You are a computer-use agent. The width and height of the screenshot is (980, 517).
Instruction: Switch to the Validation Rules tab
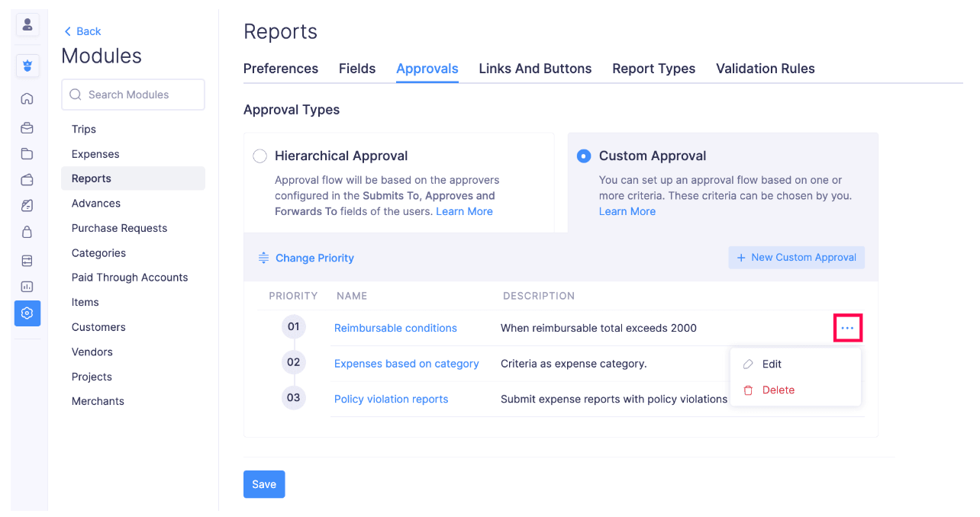pyautogui.click(x=765, y=69)
